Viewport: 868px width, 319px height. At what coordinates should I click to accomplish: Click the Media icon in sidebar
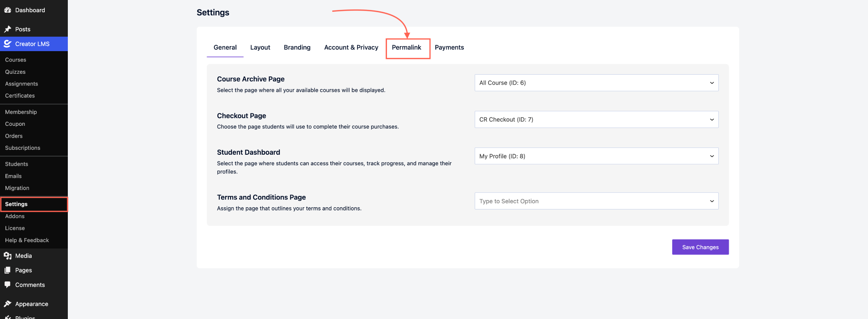(8, 256)
